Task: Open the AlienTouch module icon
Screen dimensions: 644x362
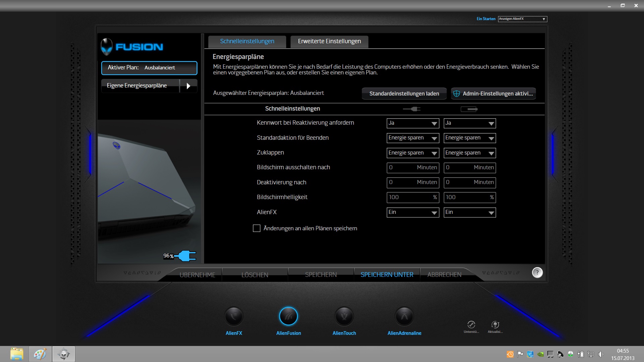Action: [344, 316]
